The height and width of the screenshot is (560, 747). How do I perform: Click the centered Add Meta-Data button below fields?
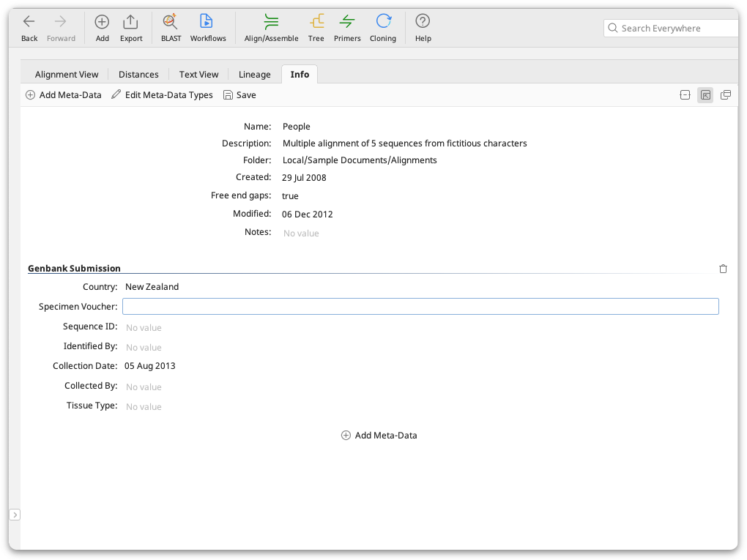coord(379,436)
